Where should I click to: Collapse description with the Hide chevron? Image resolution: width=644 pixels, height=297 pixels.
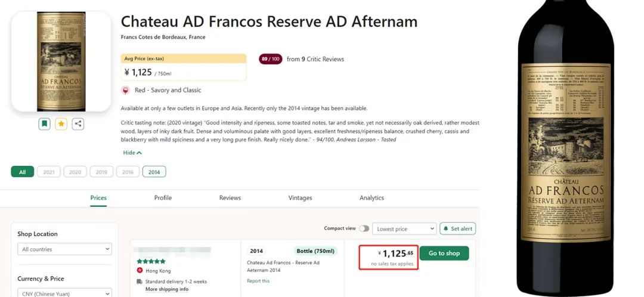132,153
